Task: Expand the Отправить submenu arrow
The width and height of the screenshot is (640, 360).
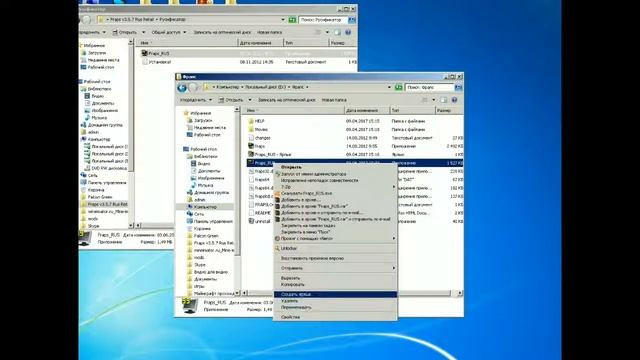Action: (394, 268)
